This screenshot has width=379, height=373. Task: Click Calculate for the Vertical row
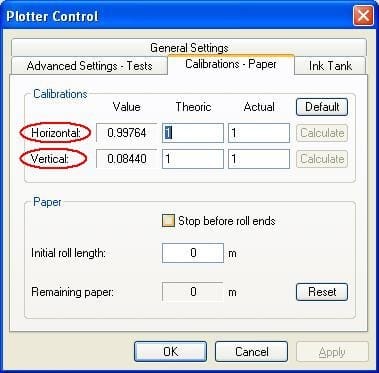click(x=322, y=159)
